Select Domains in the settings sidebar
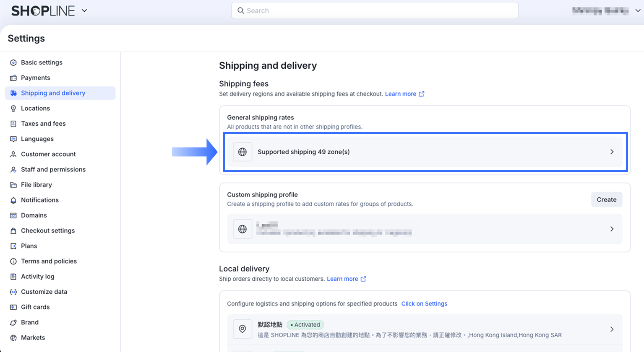This screenshot has width=644, height=352. [x=34, y=215]
